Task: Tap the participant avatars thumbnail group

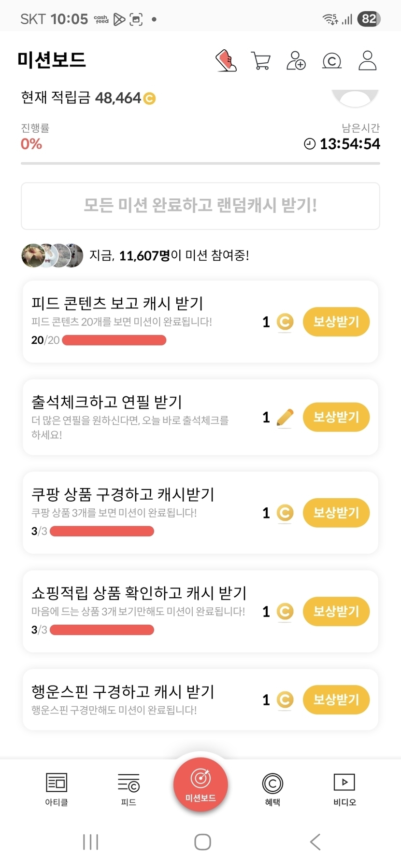Action: point(52,255)
